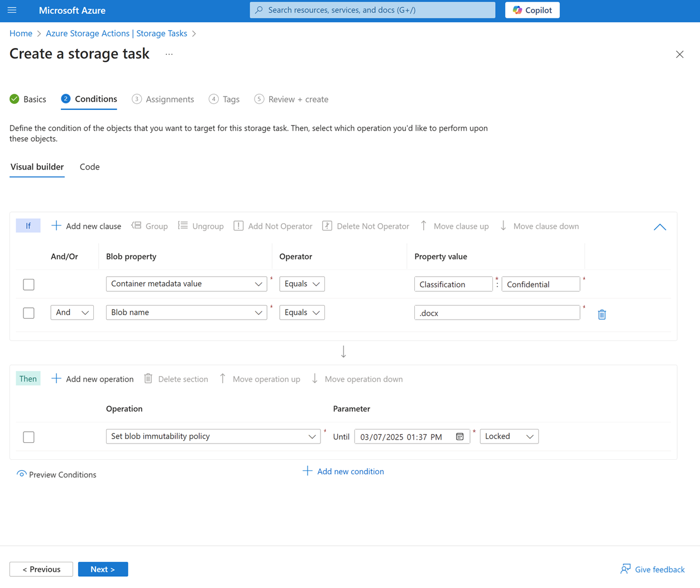Viewport: 700px width, 588px height.
Task: Open Azure Storage Actions Storage Tasks breadcrumb link
Action: (116, 33)
